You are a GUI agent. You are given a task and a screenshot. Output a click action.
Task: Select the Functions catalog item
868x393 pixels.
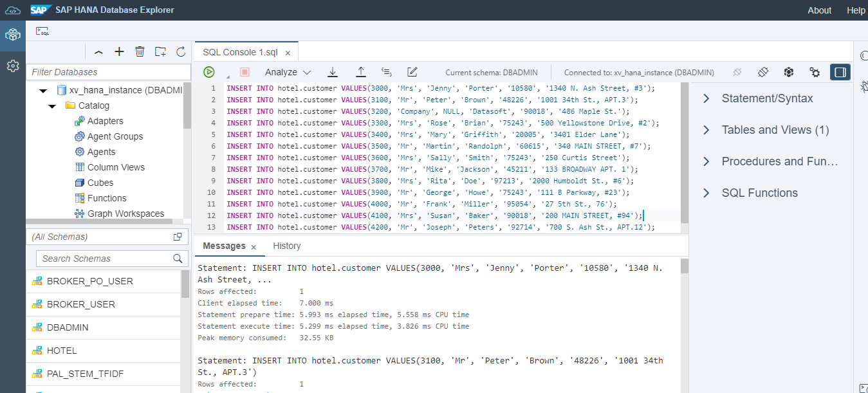[107, 198]
